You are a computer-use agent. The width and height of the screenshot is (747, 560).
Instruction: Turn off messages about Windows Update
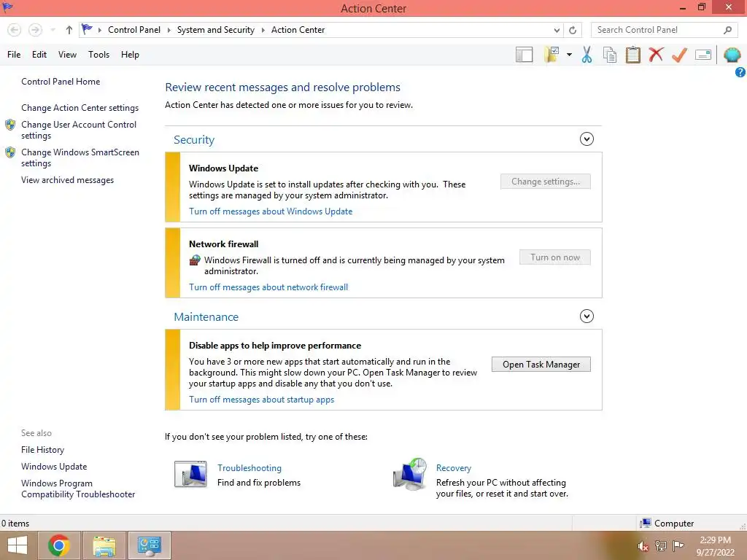pyautogui.click(x=271, y=211)
